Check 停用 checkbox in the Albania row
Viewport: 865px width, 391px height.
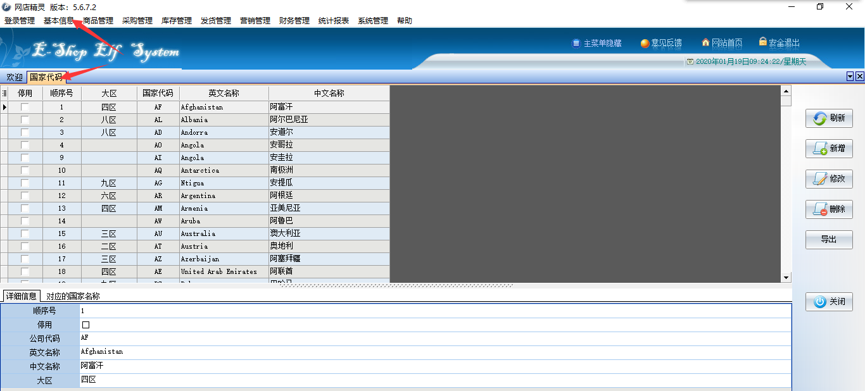(x=25, y=120)
